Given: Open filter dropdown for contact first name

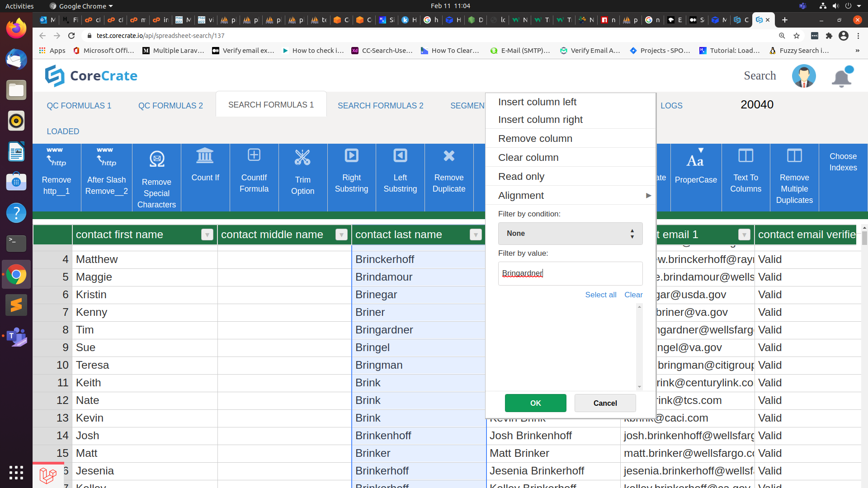Looking at the screenshot, I should (207, 235).
